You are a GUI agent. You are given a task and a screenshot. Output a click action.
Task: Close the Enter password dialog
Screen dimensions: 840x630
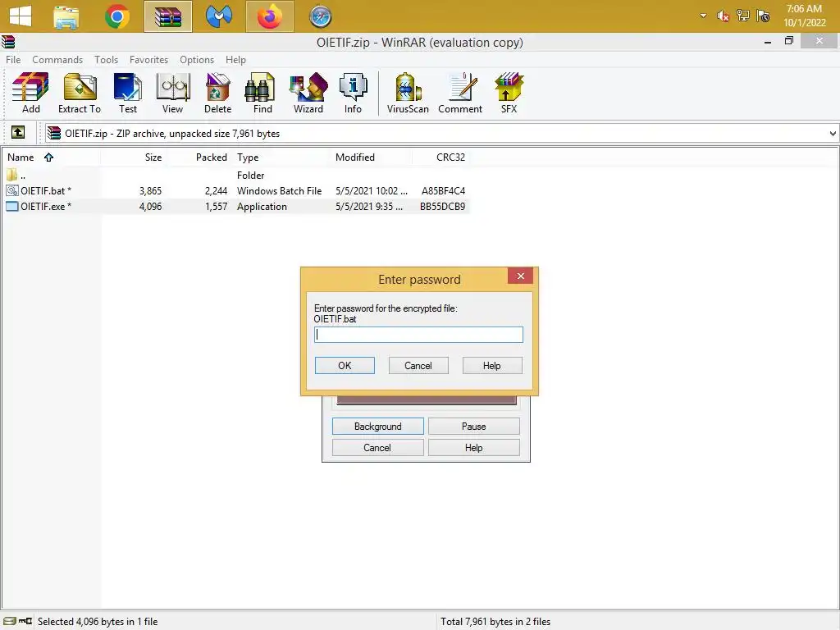click(520, 276)
